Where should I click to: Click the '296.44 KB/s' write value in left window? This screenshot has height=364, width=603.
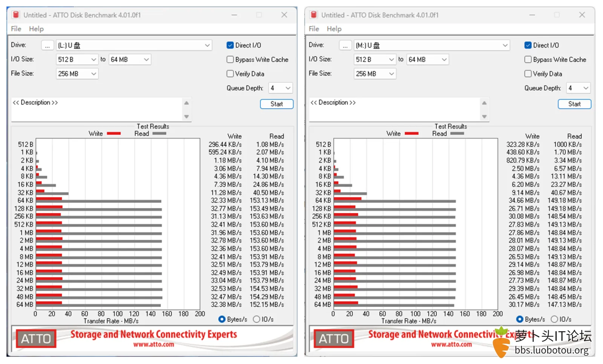[225, 145]
